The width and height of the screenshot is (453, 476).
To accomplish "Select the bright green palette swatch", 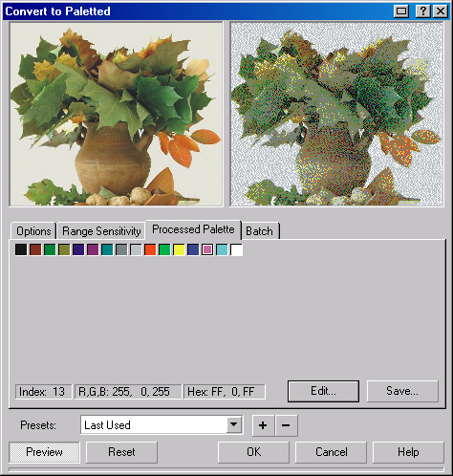I will click(164, 249).
